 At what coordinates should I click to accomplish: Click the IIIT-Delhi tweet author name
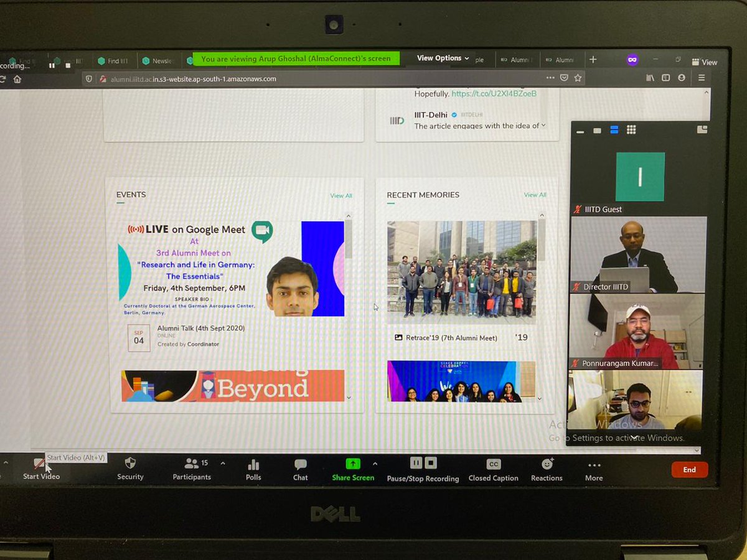click(x=431, y=115)
